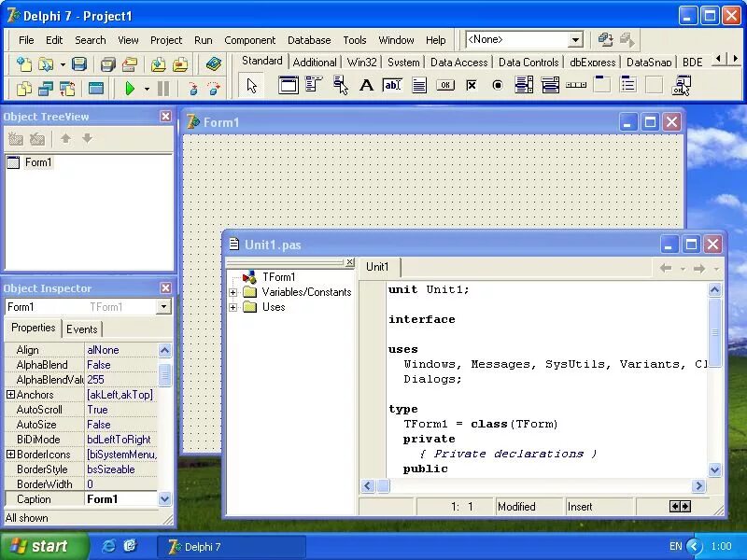Image resolution: width=747 pixels, height=560 pixels.
Task: Select the CheckBox component icon
Action: [x=472, y=86]
